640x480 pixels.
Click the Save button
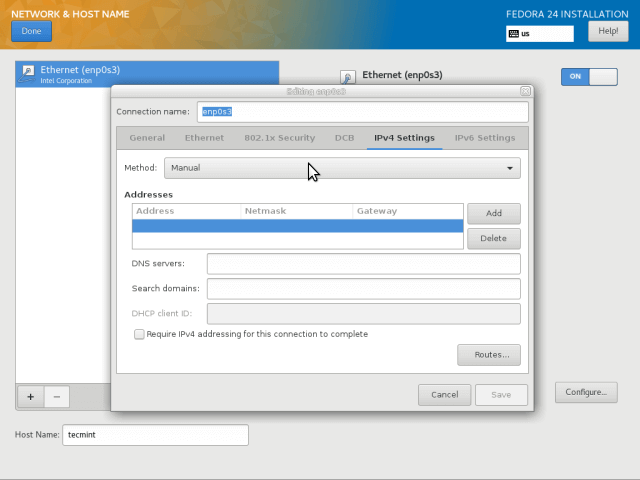tap(501, 395)
